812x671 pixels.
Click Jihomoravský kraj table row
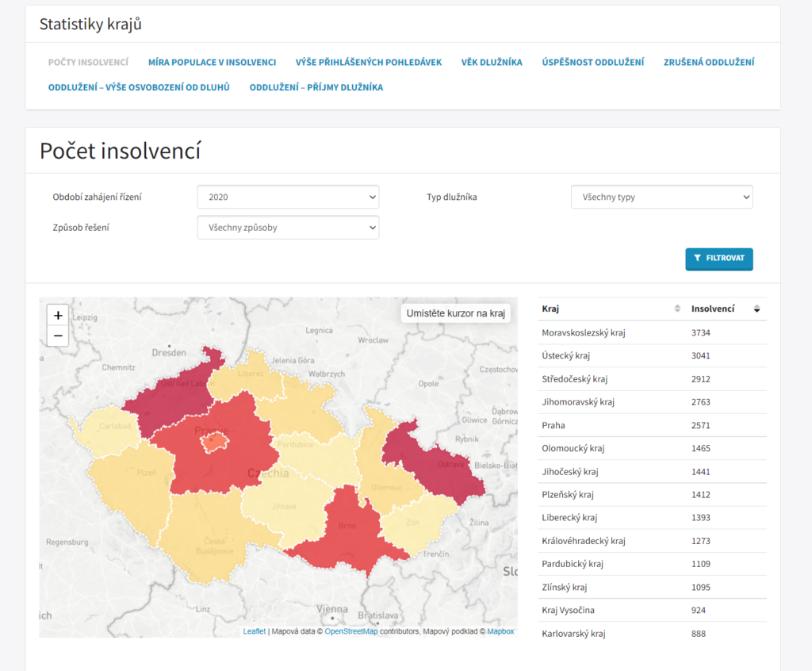(x=652, y=402)
